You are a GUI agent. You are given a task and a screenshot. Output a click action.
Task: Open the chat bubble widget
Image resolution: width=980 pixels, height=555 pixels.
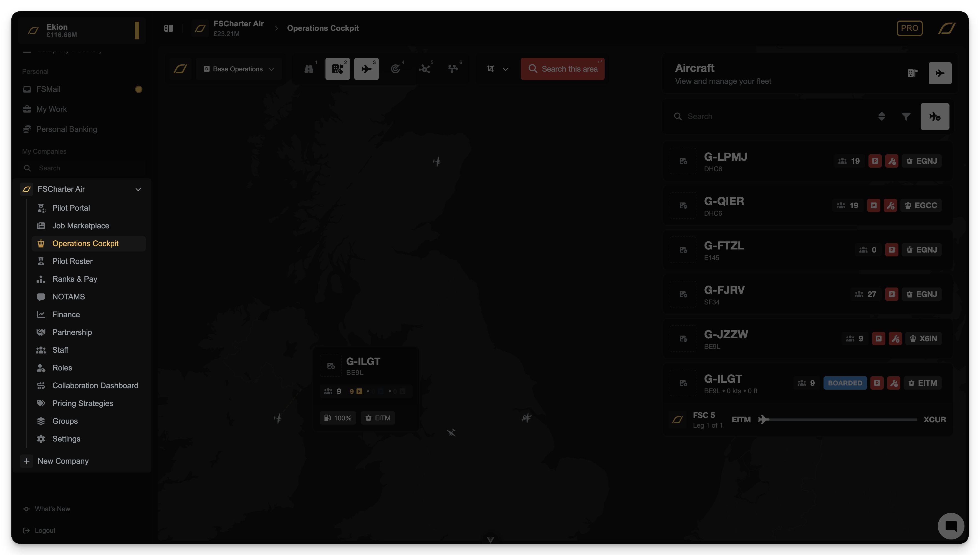[951, 526]
